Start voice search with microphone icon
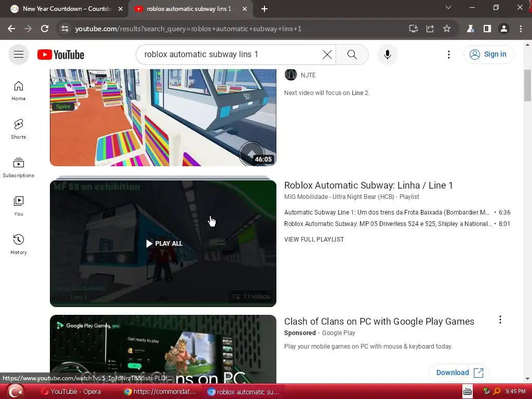The image size is (532, 399). [387, 54]
